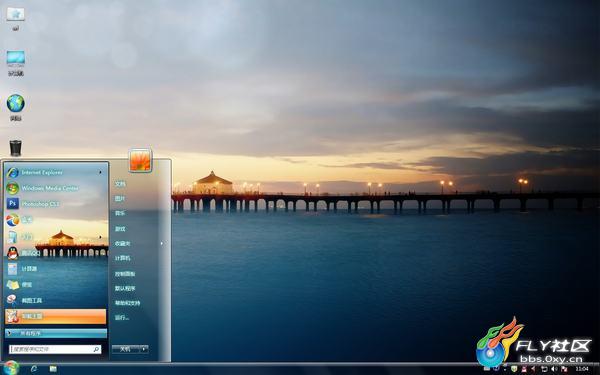Click the Start menu search box
The width and height of the screenshot is (600, 375).
(x=55, y=349)
